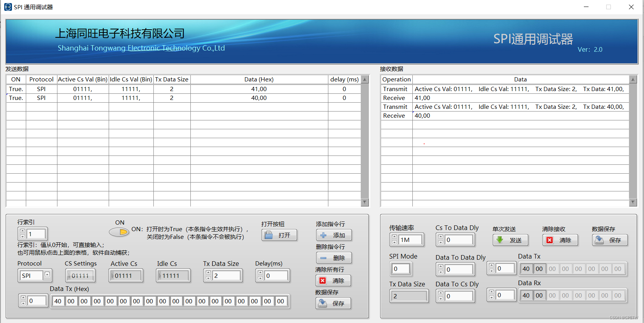Image resolution: width=644 pixels, height=323 pixels.
Task: Increment the Data Tx (Hex) array index
Action: click(23, 298)
